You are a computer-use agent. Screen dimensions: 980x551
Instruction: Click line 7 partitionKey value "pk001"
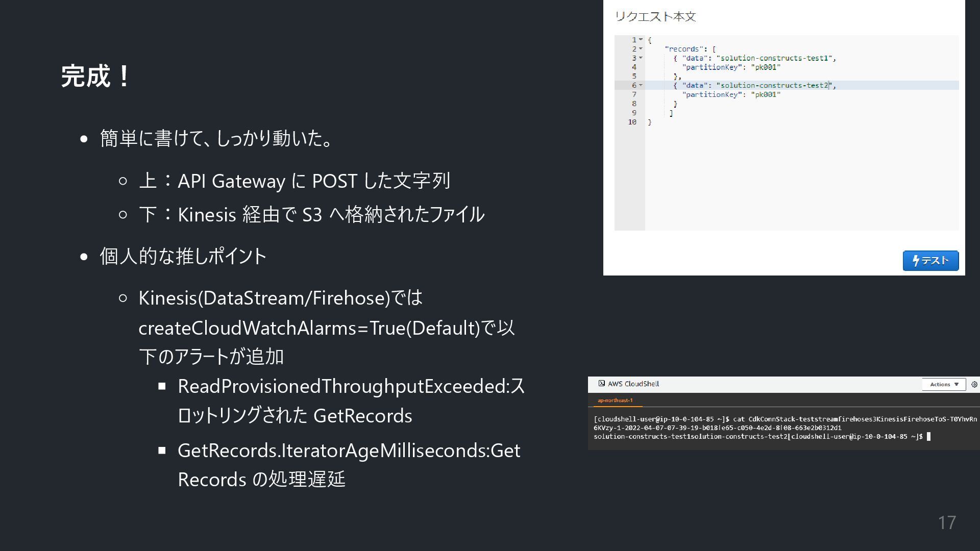(x=765, y=94)
